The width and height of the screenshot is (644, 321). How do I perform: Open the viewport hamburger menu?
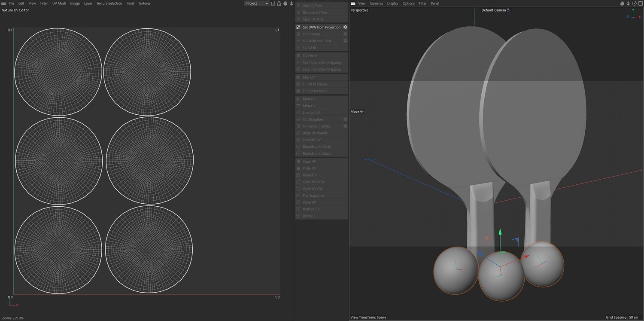pos(353,3)
